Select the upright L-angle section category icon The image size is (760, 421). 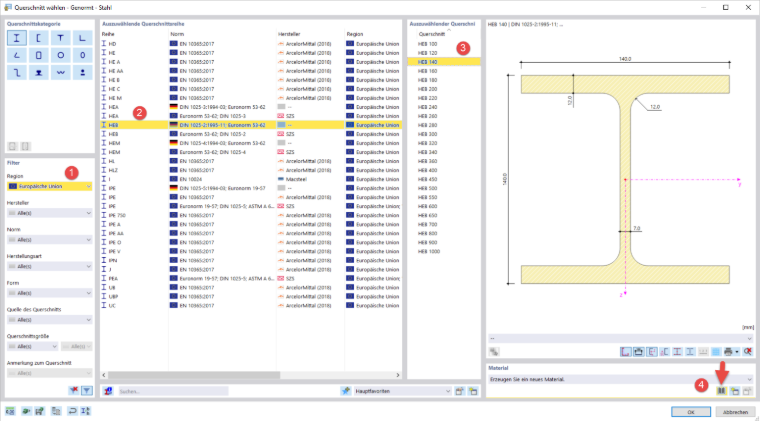(x=82, y=38)
